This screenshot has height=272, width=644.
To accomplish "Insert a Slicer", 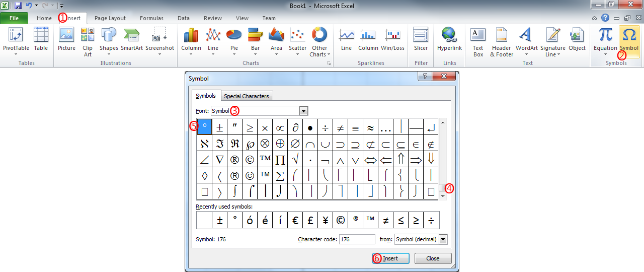I will click(421, 39).
